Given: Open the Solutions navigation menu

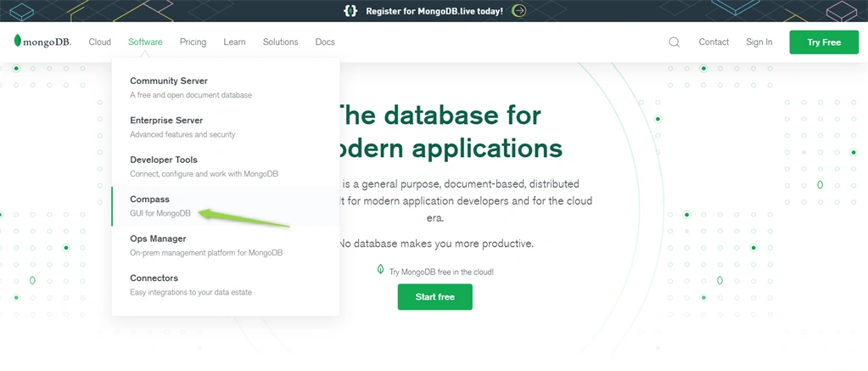Looking at the screenshot, I should (280, 42).
